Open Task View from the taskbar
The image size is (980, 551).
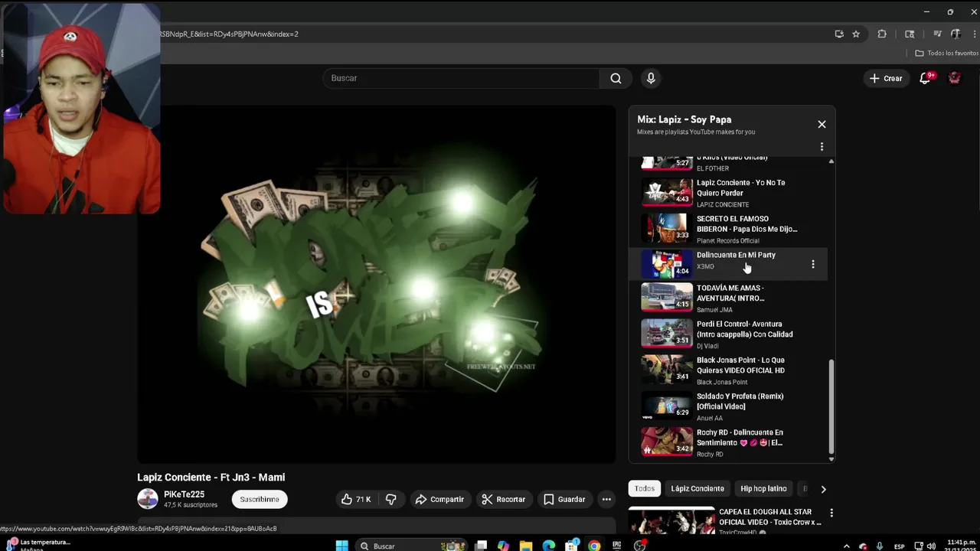[481, 546]
